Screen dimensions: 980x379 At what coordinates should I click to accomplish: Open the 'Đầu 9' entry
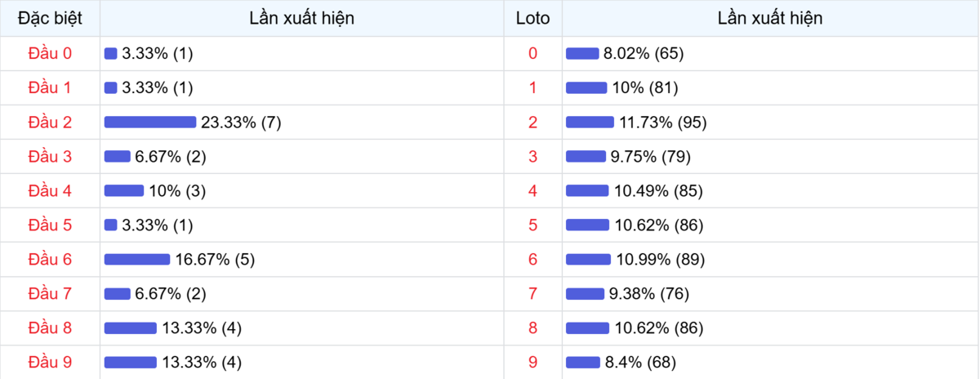pyautogui.click(x=50, y=362)
